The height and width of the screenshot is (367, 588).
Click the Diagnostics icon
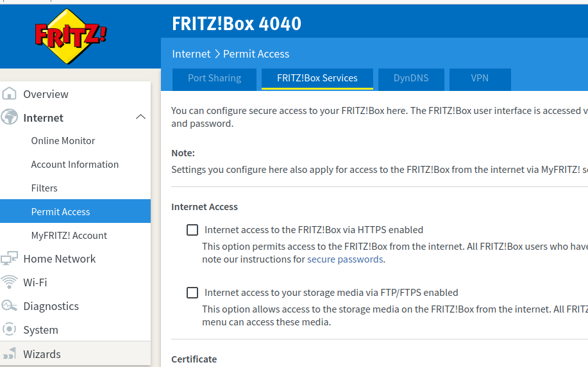coord(10,306)
